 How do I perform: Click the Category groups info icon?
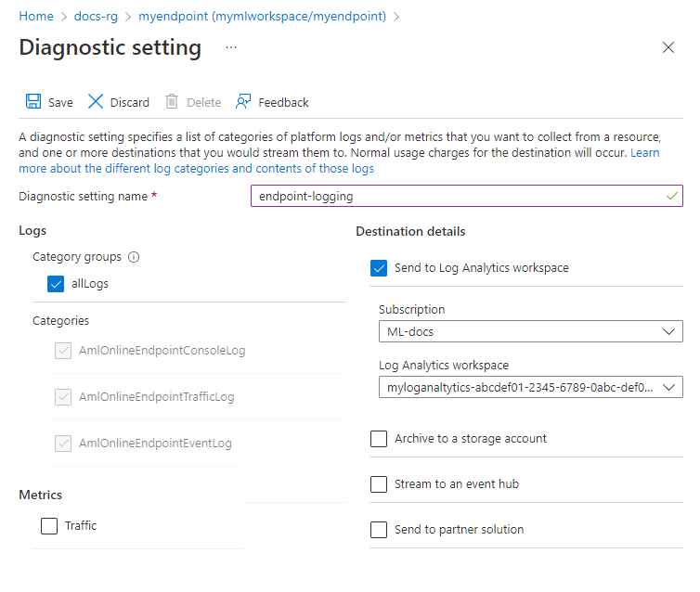134,257
